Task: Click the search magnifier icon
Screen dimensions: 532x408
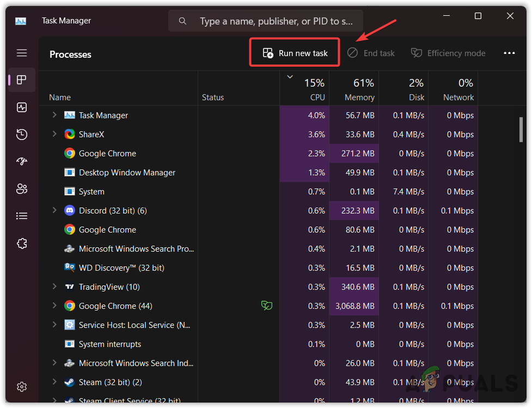Action: [x=182, y=21]
